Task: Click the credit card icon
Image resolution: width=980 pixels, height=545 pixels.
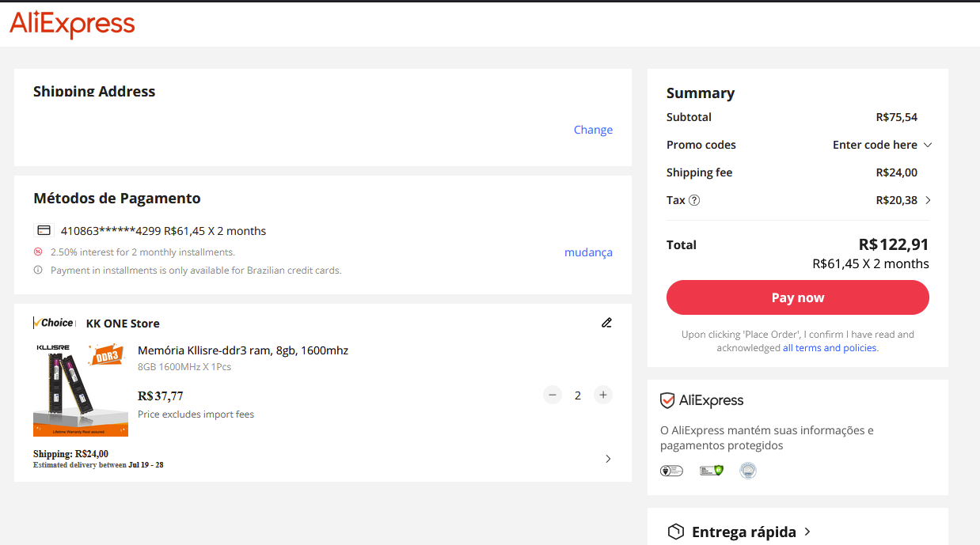Action: click(x=44, y=231)
